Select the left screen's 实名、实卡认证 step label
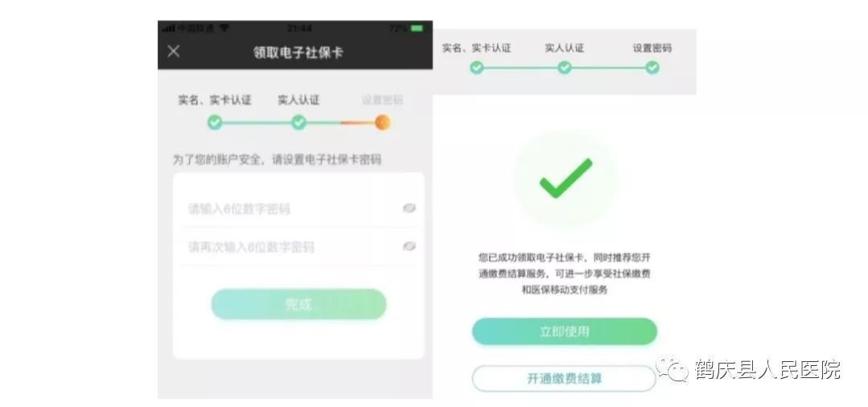Screen dimensions: 868x407 click(215, 101)
